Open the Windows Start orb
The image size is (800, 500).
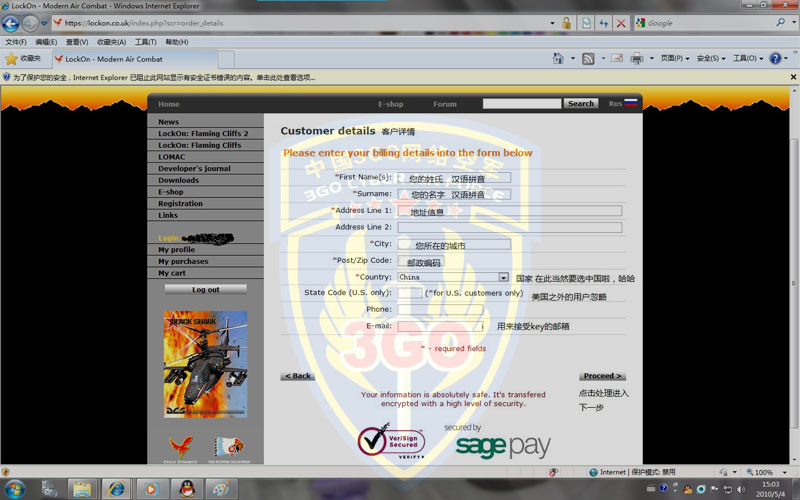click(15, 490)
